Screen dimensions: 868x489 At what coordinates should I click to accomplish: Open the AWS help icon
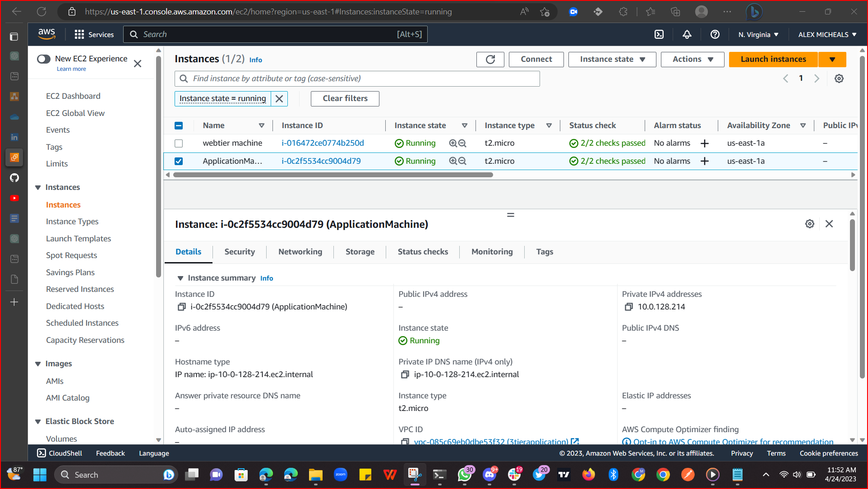point(715,34)
